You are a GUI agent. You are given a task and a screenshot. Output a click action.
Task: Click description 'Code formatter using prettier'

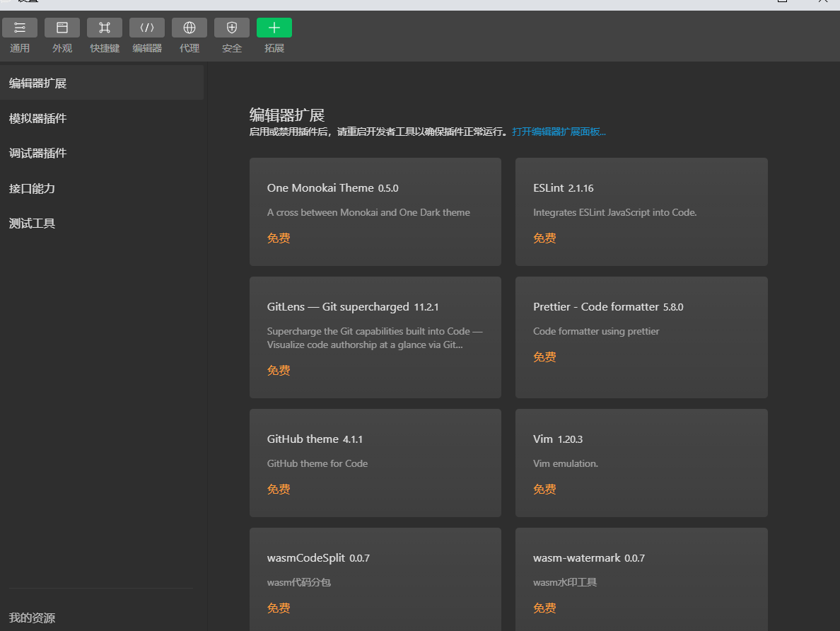pyautogui.click(x=596, y=331)
